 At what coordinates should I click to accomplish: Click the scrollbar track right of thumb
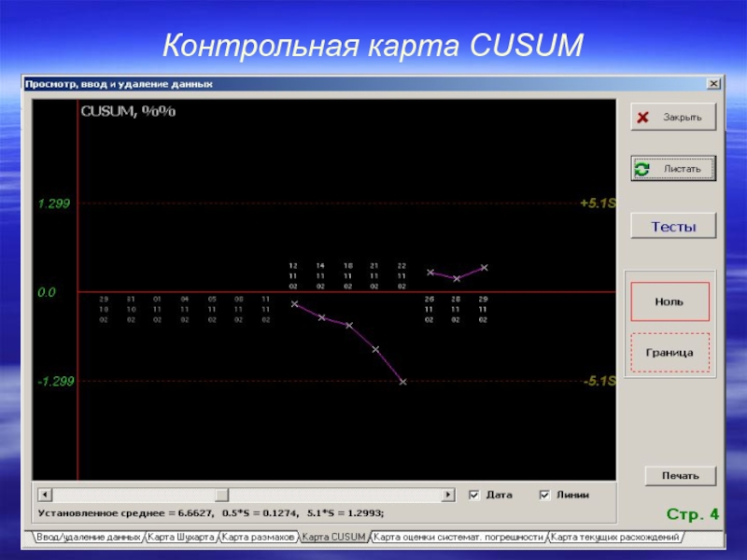tap(336, 495)
